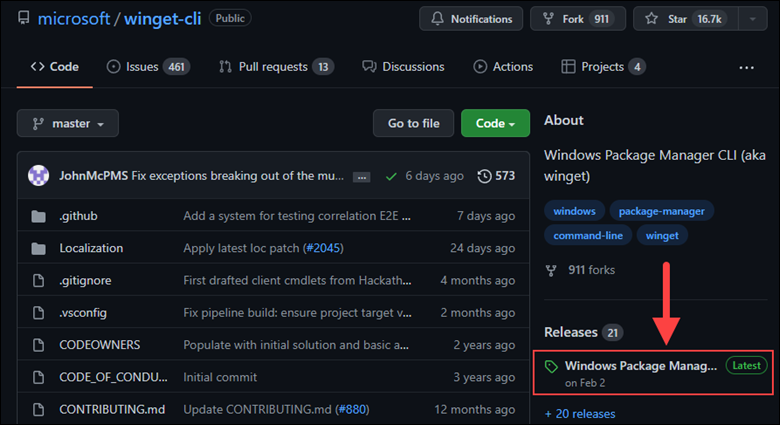This screenshot has width=780, height=425.
Task: Expand the green Code dropdown
Action: [x=495, y=123]
